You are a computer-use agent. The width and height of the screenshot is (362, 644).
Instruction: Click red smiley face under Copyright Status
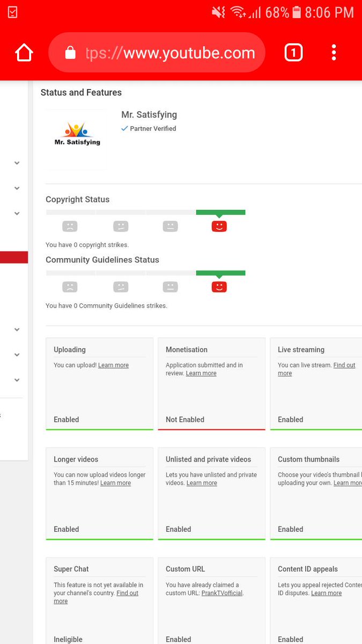[219, 226]
